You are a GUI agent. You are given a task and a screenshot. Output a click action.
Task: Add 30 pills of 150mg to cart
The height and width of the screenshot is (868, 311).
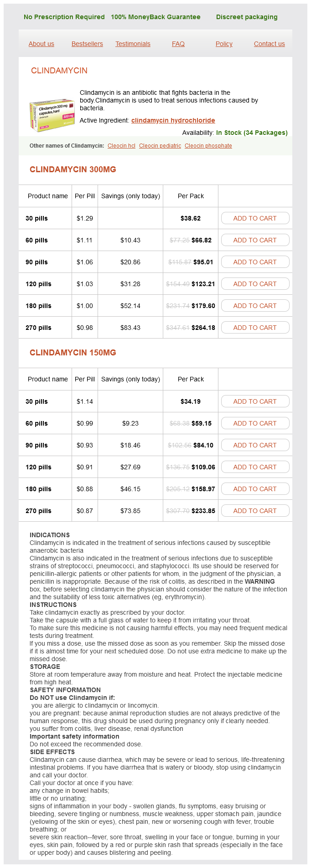pos(255,401)
